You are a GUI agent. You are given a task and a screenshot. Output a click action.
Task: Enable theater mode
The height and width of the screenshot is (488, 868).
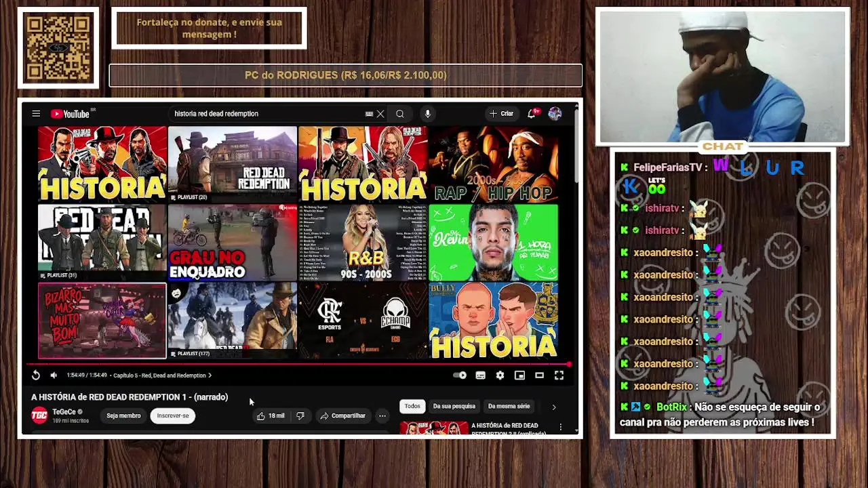coord(539,375)
